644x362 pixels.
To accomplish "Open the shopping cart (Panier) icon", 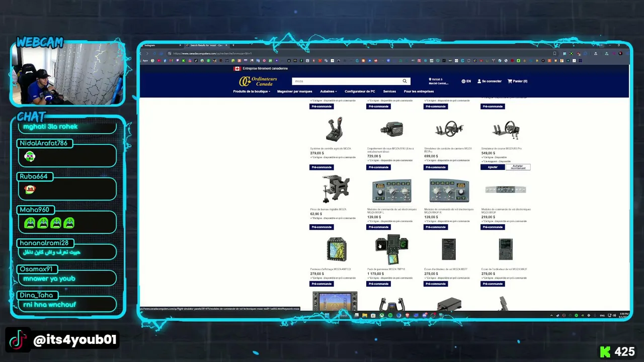I will (510, 81).
